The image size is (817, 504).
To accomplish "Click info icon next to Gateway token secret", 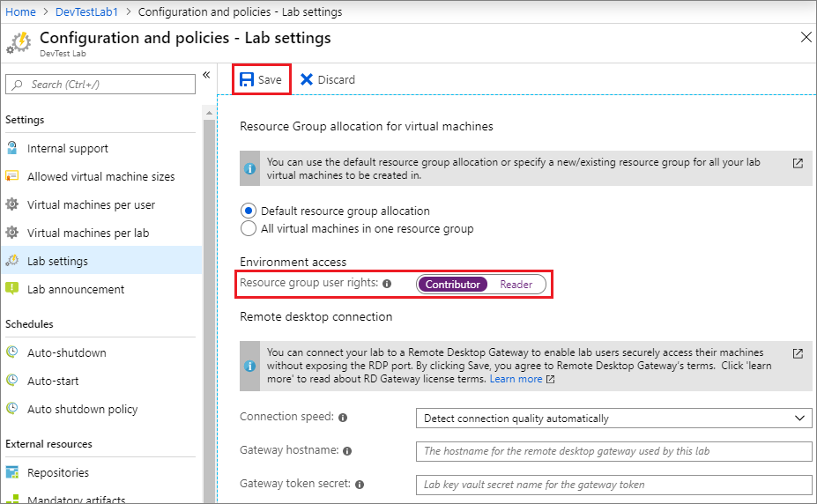I will [359, 485].
